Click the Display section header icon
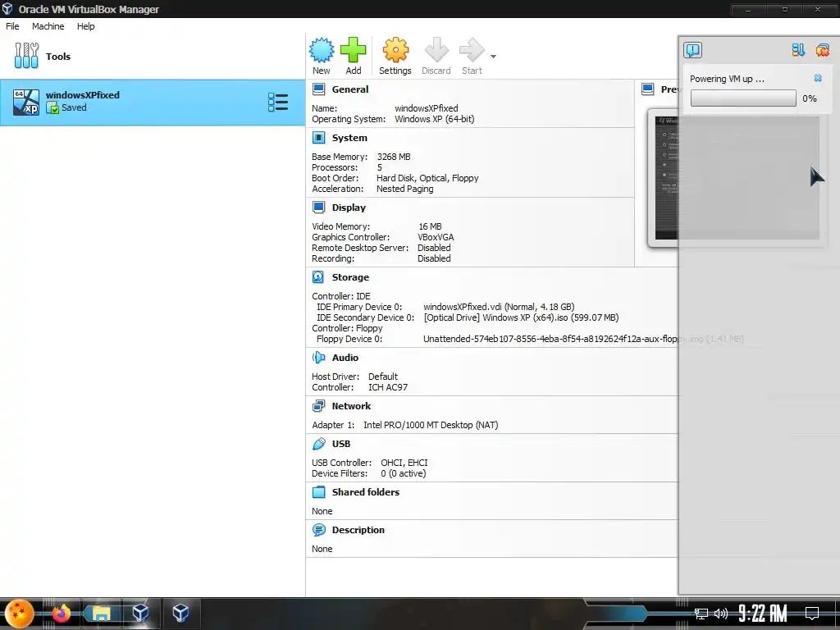Image resolution: width=840 pixels, height=630 pixels. pyautogui.click(x=319, y=208)
